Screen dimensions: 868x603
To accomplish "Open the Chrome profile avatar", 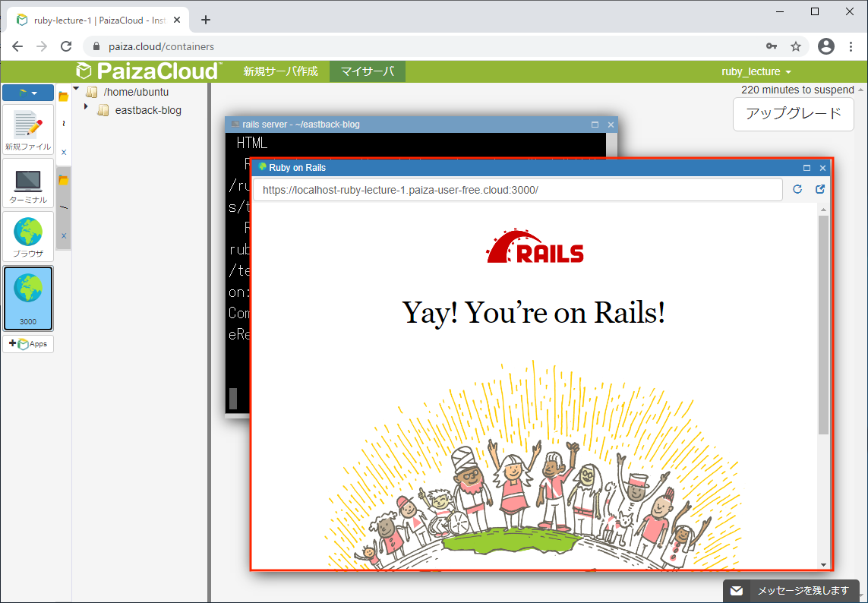I will click(x=826, y=46).
